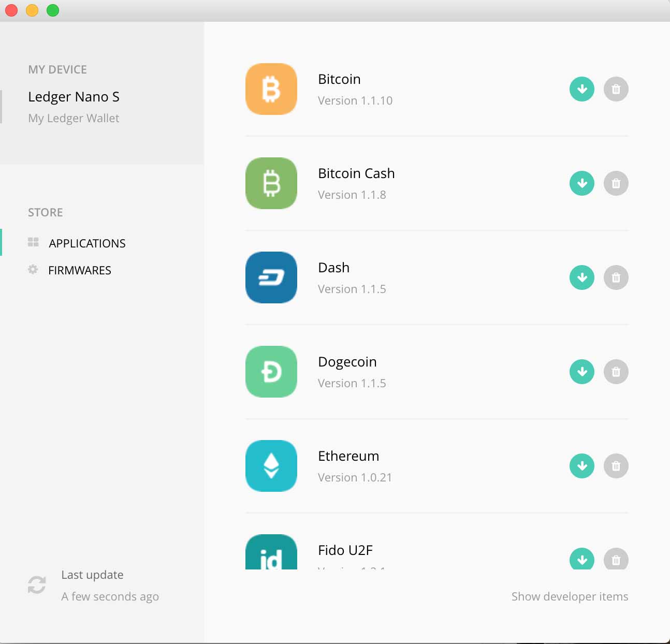Click the orange Bitcoin app logo

(271, 89)
